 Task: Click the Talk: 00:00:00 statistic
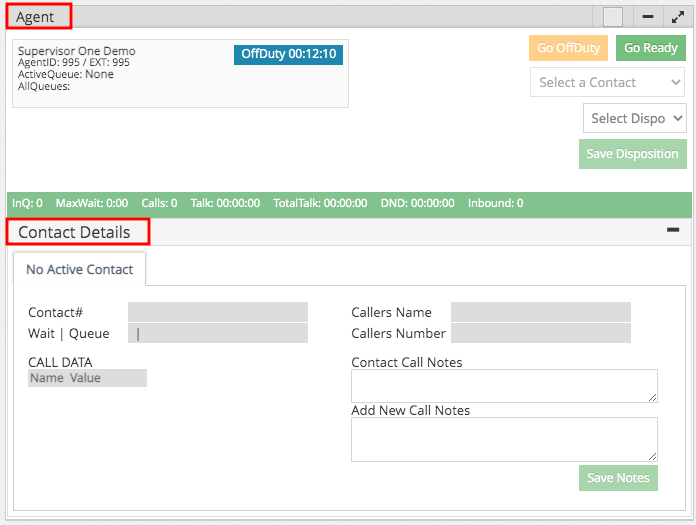pyautogui.click(x=225, y=203)
